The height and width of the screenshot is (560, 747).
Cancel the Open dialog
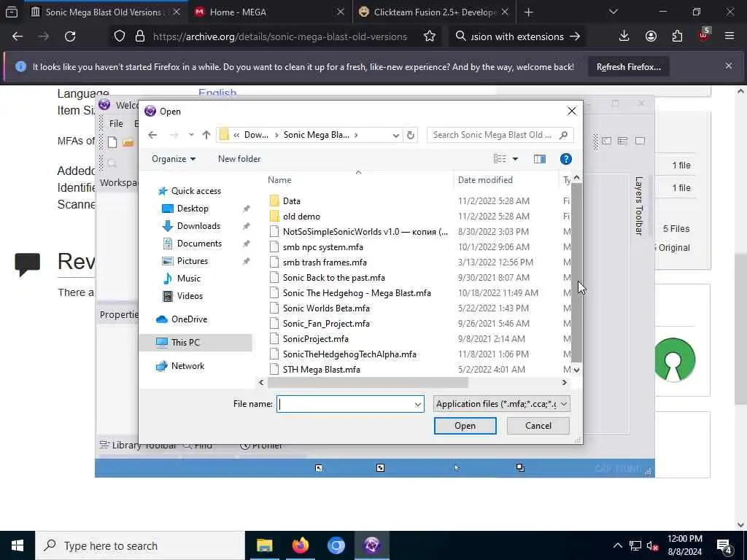pos(538,426)
